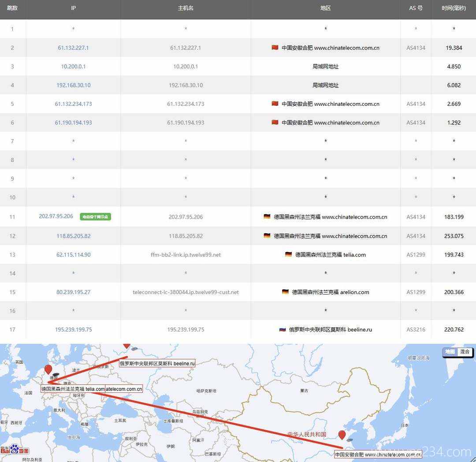Click latency value 253.075
Screen dimensions: 476x462
[454, 236]
